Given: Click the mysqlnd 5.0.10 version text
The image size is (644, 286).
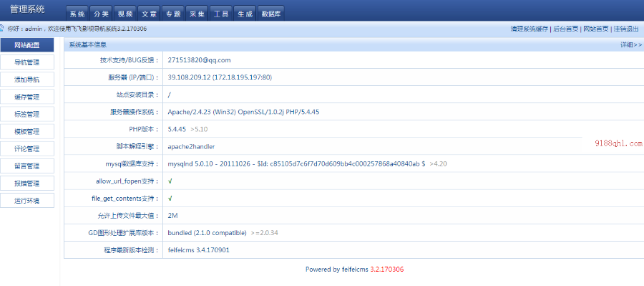Looking at the screenshot, I should point(296,163).
